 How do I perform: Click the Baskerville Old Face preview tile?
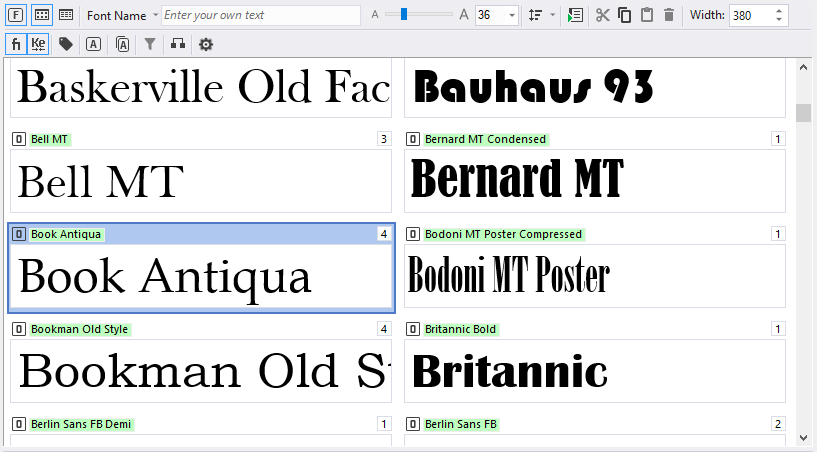pos(201,88)
